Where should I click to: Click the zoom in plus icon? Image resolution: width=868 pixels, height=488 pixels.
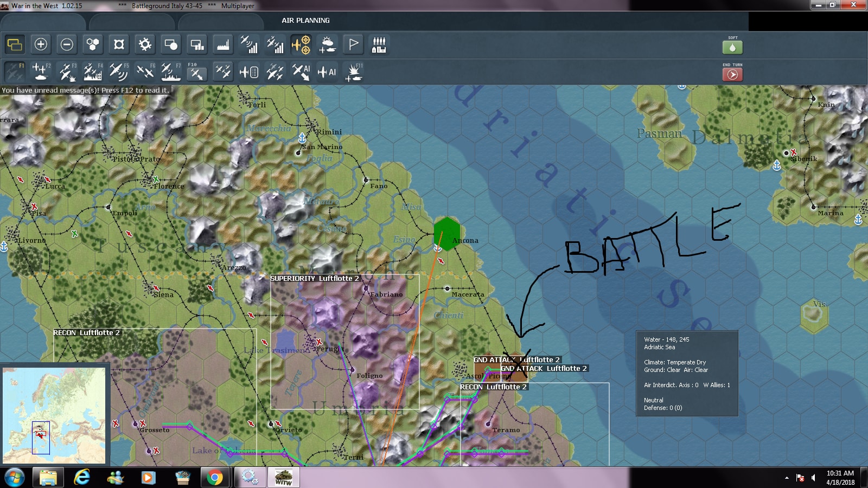pos(41,44)
